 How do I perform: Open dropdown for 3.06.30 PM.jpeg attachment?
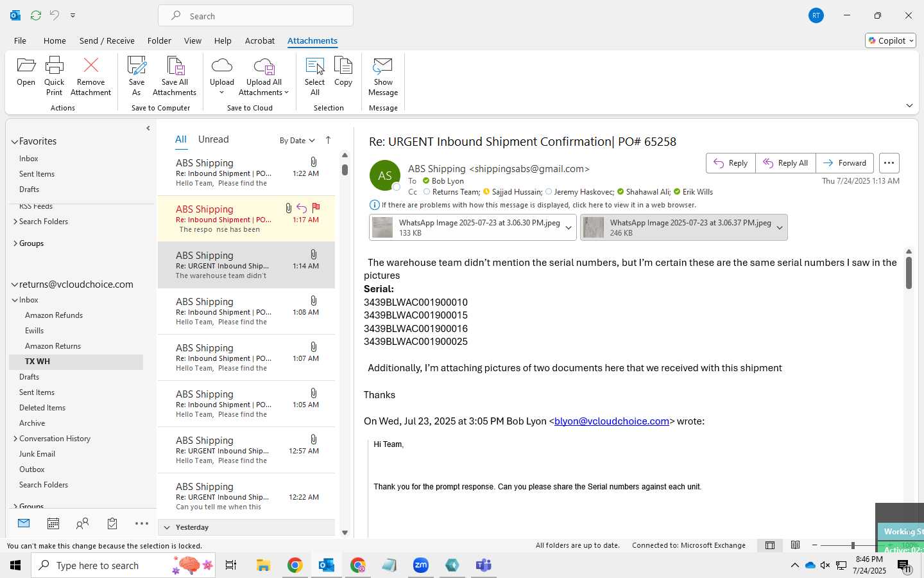tap(569, 227)
